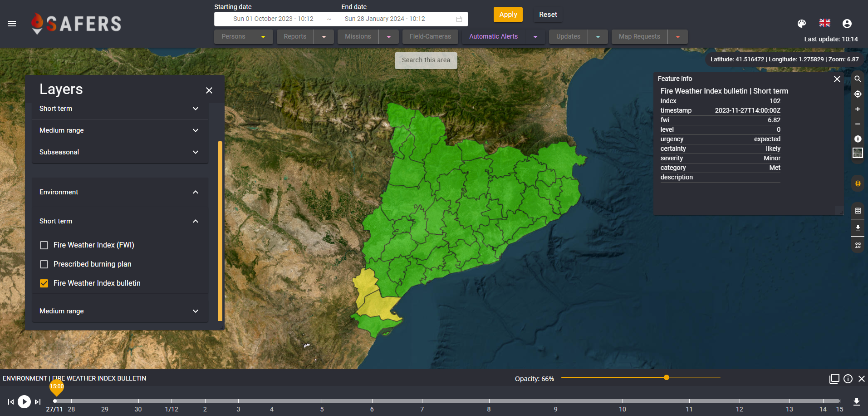868x416 pixels.
Task: Close the Feature info panel
Action: tap(837, 79)
